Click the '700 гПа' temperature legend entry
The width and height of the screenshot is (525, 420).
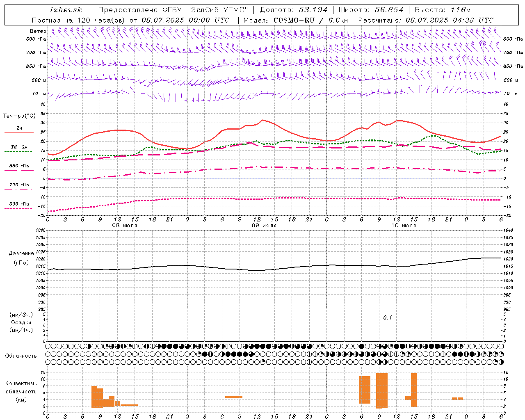pyautogui.click(x=19, y=185)
